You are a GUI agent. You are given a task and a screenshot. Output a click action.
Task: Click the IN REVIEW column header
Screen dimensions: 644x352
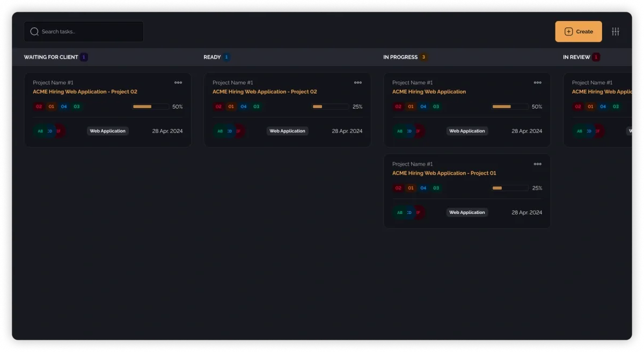pos(577,57)
